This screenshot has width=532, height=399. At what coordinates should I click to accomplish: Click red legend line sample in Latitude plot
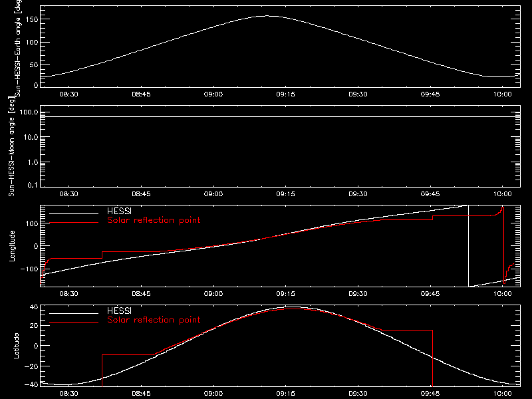[x=74, y=323]
